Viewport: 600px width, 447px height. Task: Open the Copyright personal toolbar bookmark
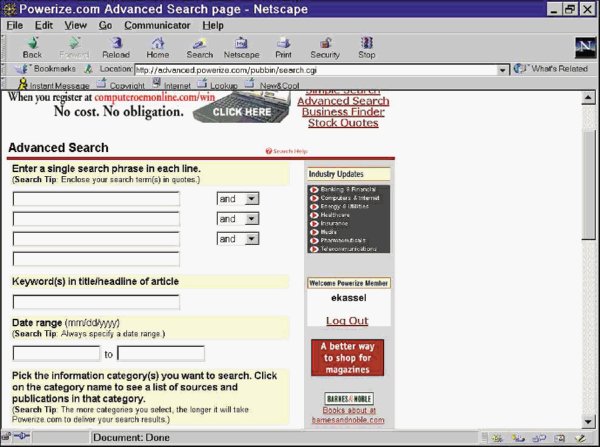pyautogui.click(x=121, y=85)
